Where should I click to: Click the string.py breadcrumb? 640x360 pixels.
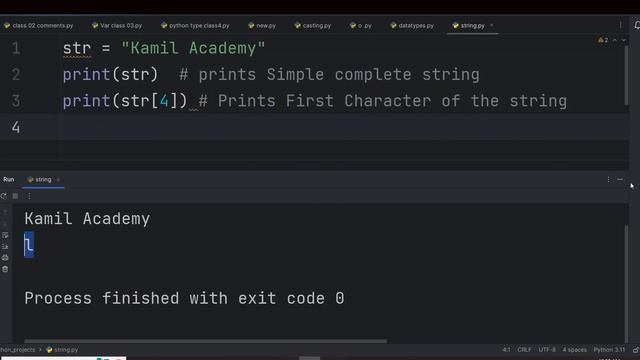(x=62, y=350)
